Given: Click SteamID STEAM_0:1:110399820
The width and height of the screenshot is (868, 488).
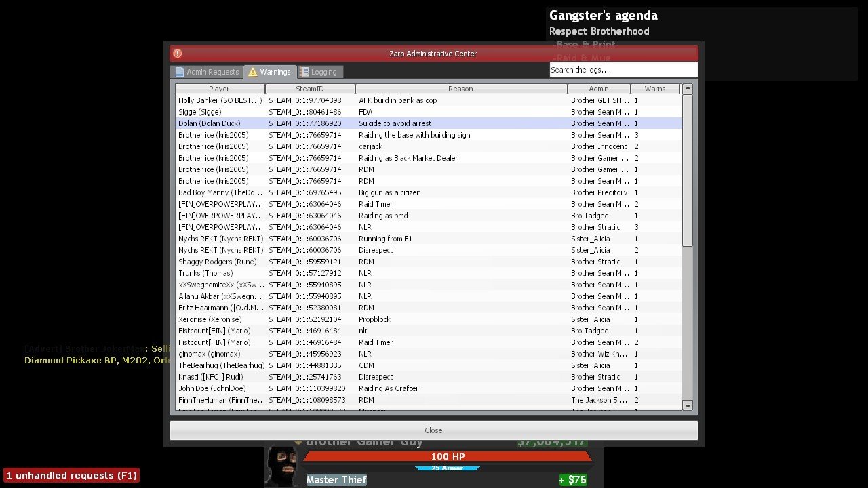Looking at the screenshot, I should tap(307, 388).
